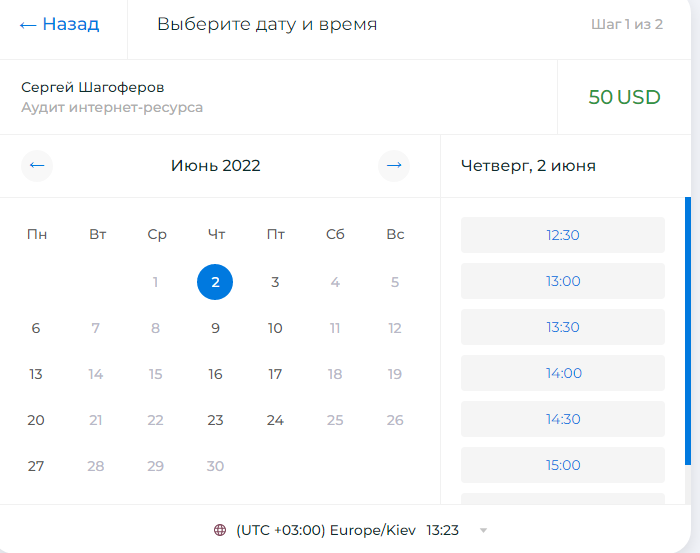Choose the 15:00 time slot
The height and width of the screenshot is (553, 700).
(x=562, y=465)
